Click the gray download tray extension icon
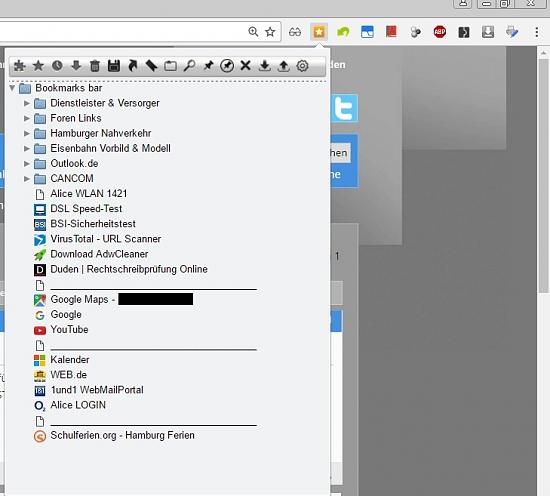This screenshot has width=550, height=496. (488, 32)
